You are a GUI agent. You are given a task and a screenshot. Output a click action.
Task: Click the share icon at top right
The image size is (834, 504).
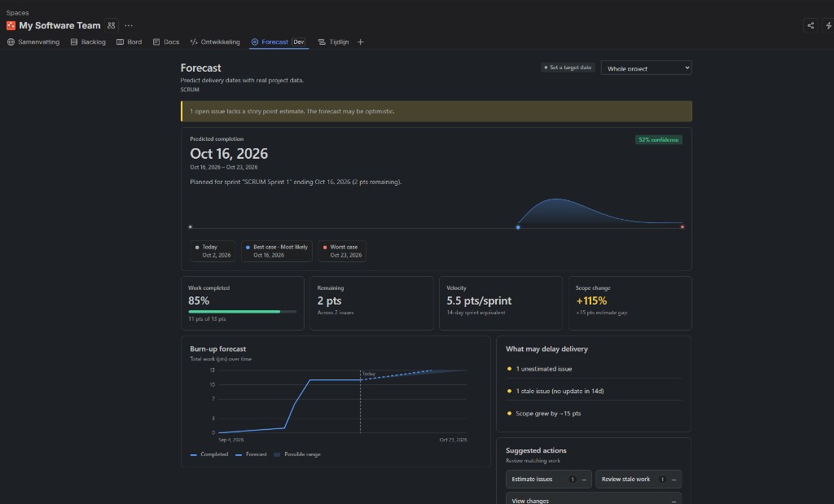pos(810,25)
